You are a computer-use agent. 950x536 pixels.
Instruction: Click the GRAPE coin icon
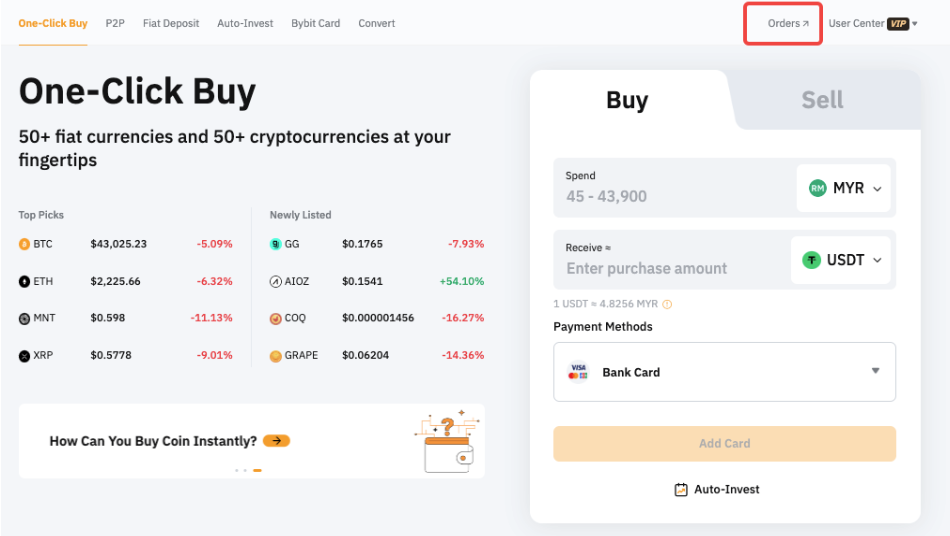(276, 356)
